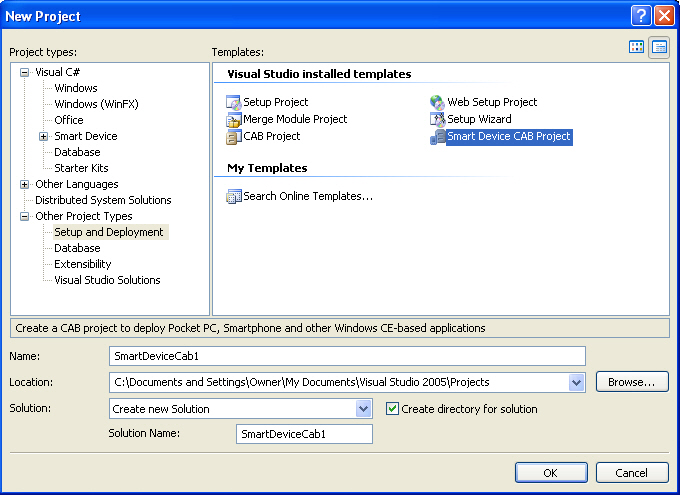680x495 pixels.
Task: Select Smart Device project type label
Action: pyautogui.click(x=86, y=136)
